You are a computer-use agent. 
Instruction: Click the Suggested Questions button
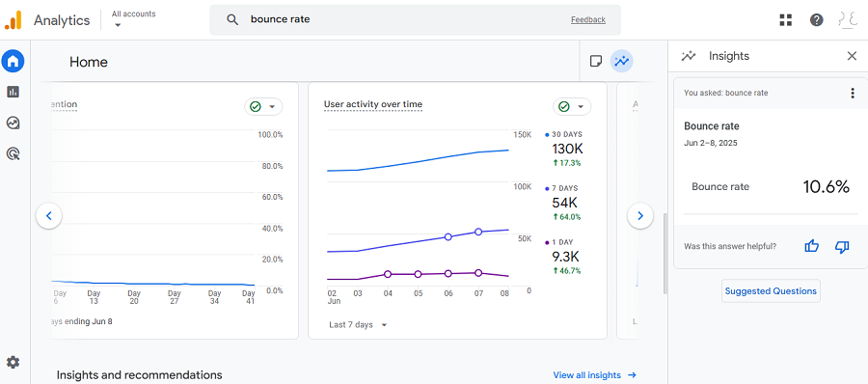[x=771, y=291]
